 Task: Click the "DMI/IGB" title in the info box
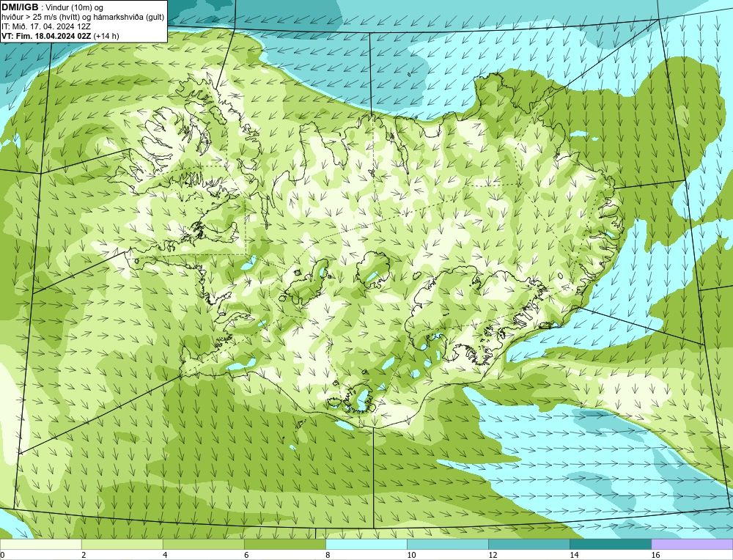20,7
